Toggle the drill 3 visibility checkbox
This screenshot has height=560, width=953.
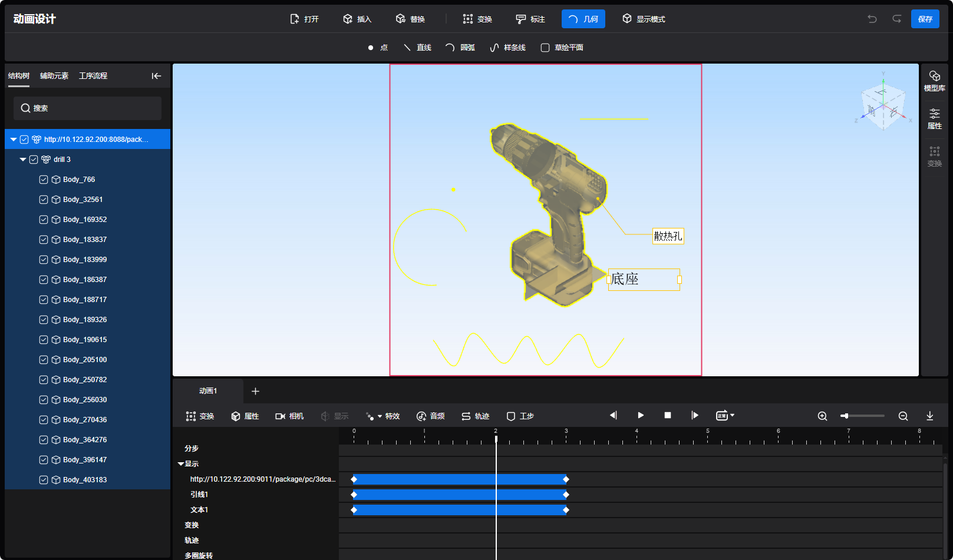click(x=34, y=160)
